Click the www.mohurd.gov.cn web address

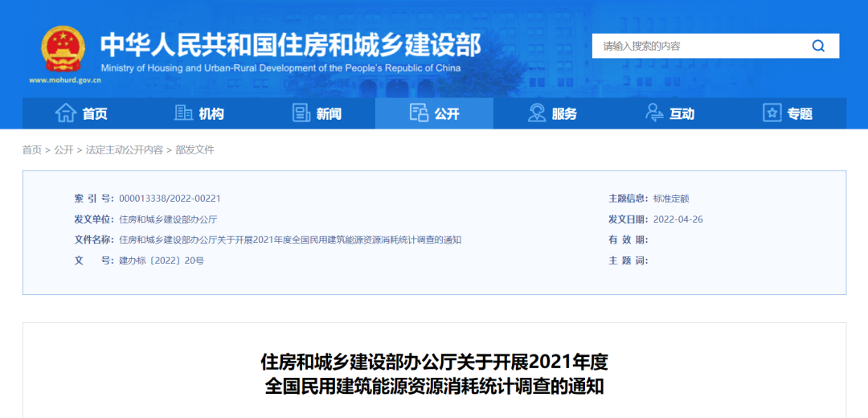[65, 80]
